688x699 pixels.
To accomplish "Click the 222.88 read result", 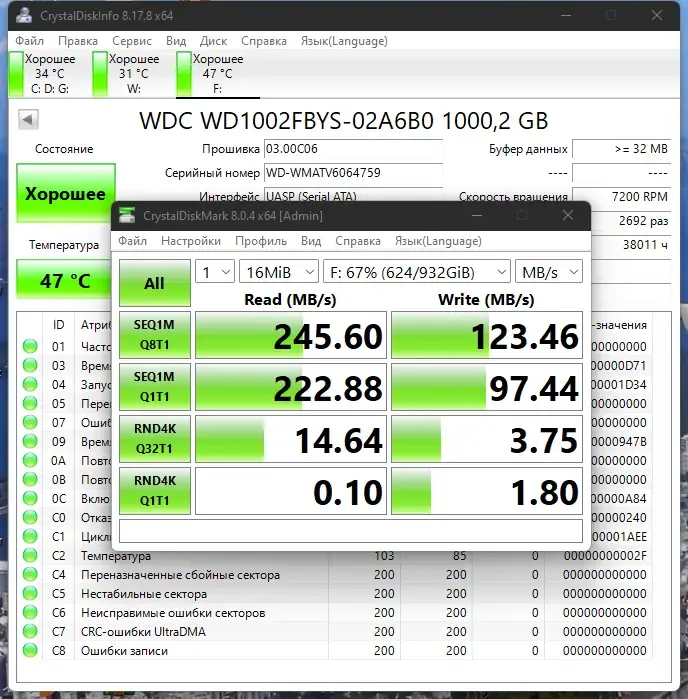I will [291, 387].
